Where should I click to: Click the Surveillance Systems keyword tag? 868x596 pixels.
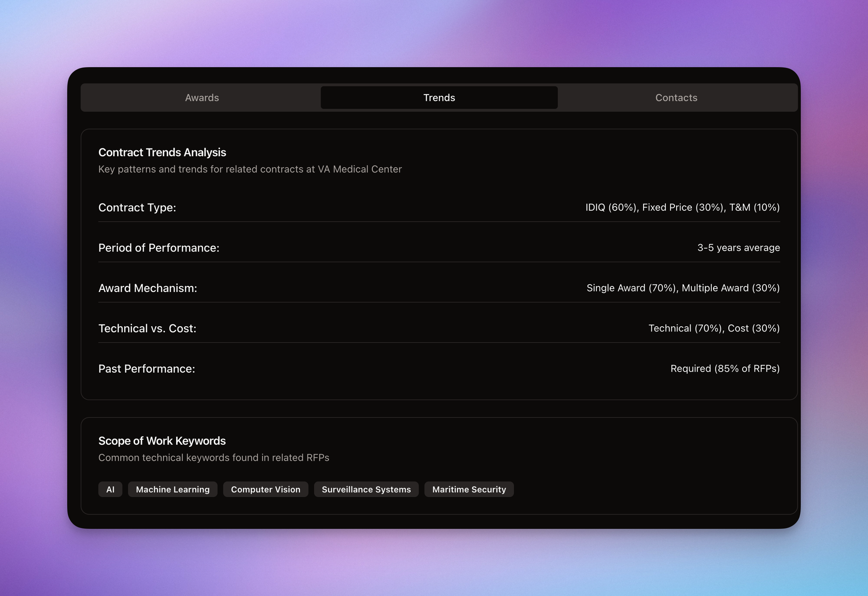(366, 489)
